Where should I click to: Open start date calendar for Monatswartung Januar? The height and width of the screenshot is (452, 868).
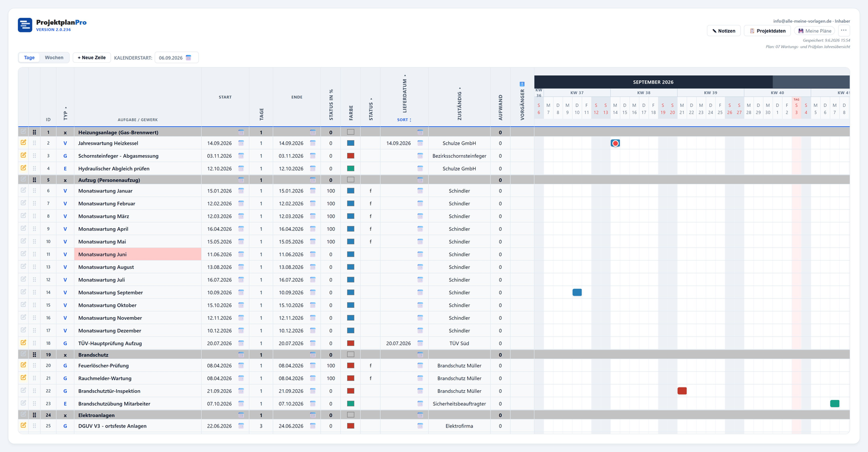point(241,191)
